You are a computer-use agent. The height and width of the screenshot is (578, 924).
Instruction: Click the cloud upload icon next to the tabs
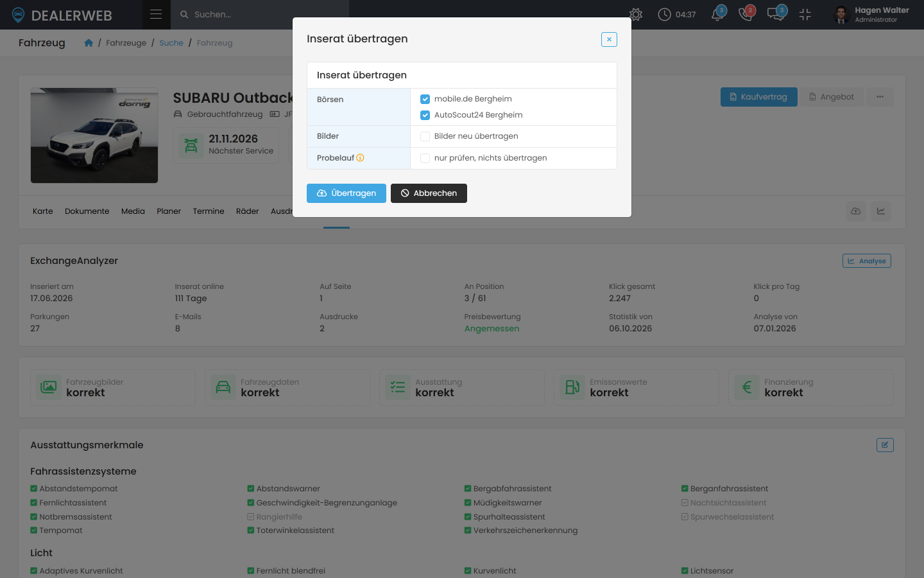856,211
